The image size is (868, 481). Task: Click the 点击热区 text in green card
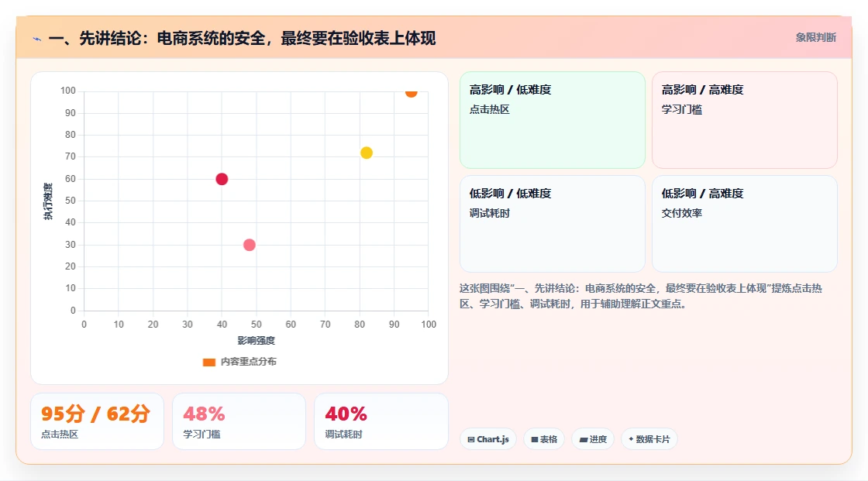point(489,109)
